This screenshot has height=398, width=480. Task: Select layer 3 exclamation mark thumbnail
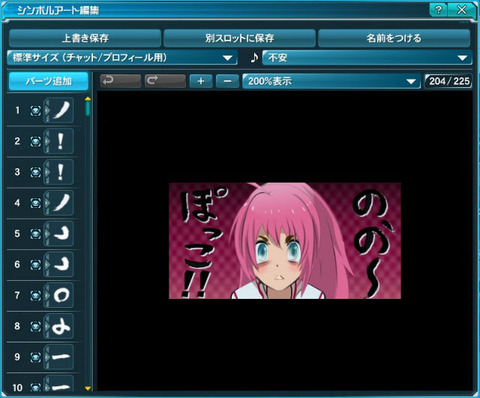(61, 172)
